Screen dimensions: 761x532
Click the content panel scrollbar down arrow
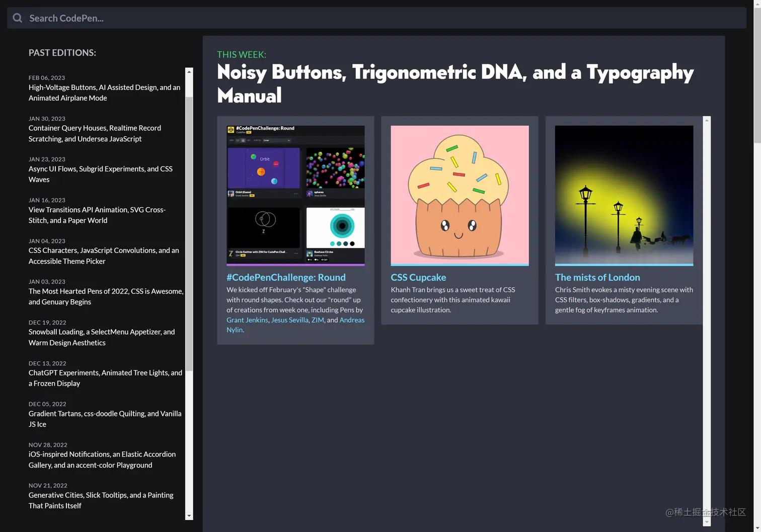(707, 522)
